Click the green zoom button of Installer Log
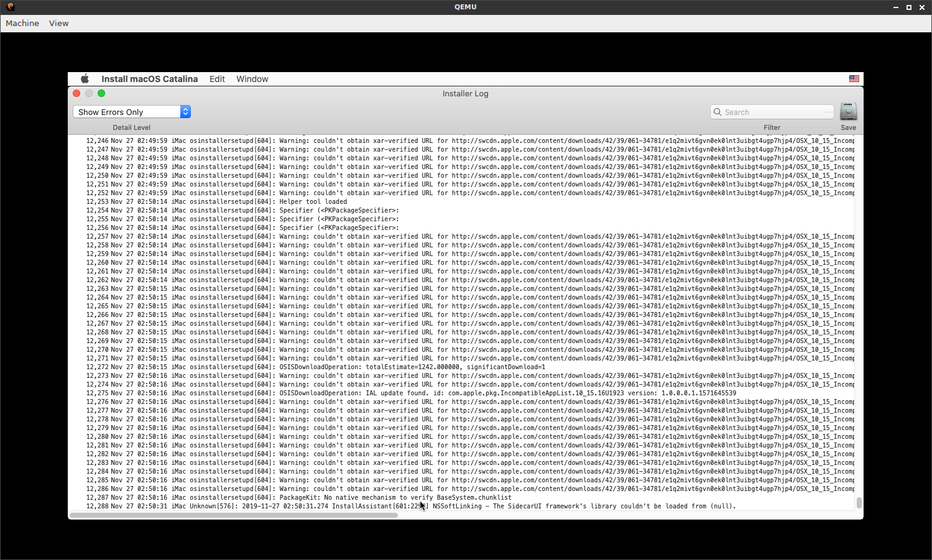This screenshot has height=560, width=932. click(x=101, y=93)
